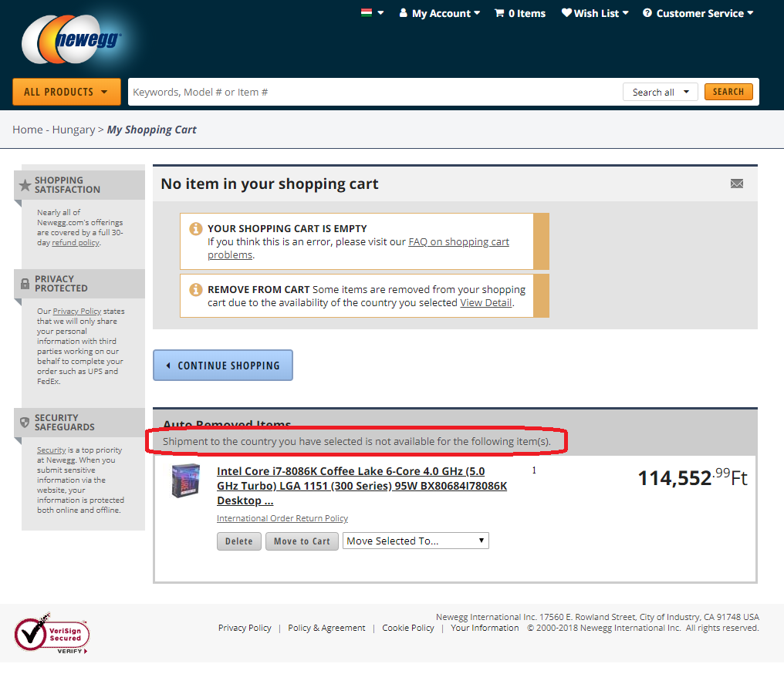The width and height of the screenshot is (784, 674).
Task: Open the Privacy Policy sidebar link
Action: 77,312
